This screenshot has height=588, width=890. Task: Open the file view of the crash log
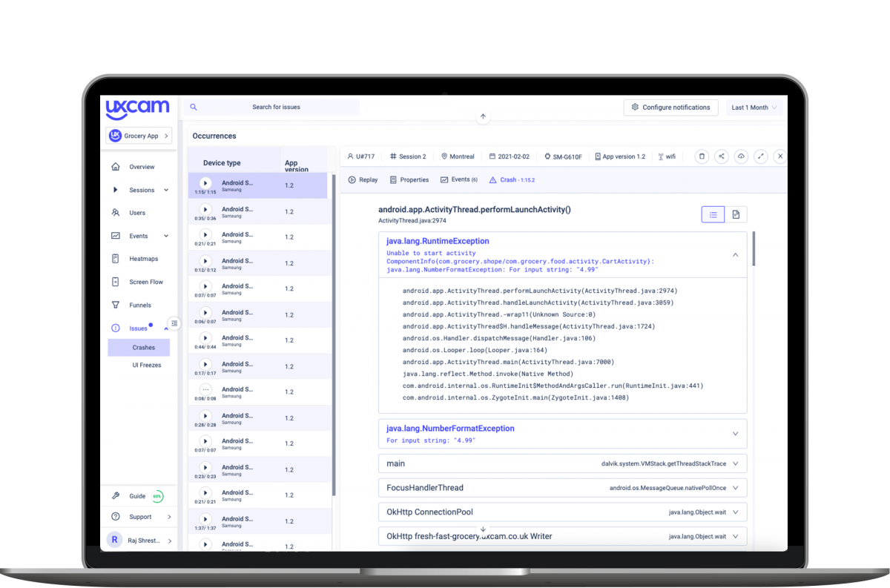click(735, 214)
